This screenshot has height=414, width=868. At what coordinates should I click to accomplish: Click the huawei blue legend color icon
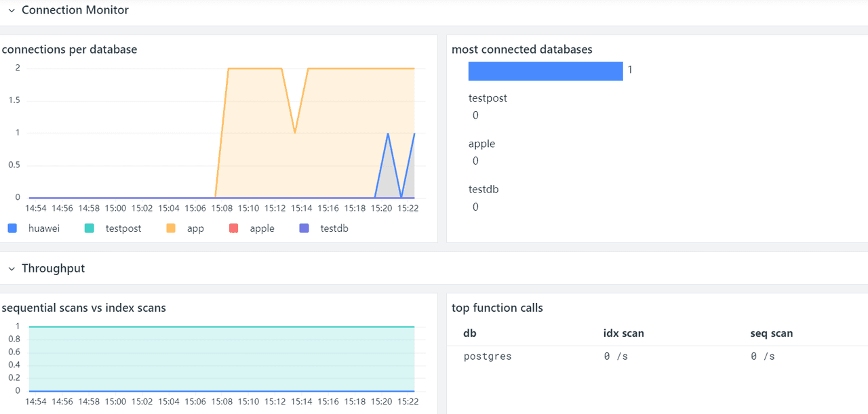point(12,229)
